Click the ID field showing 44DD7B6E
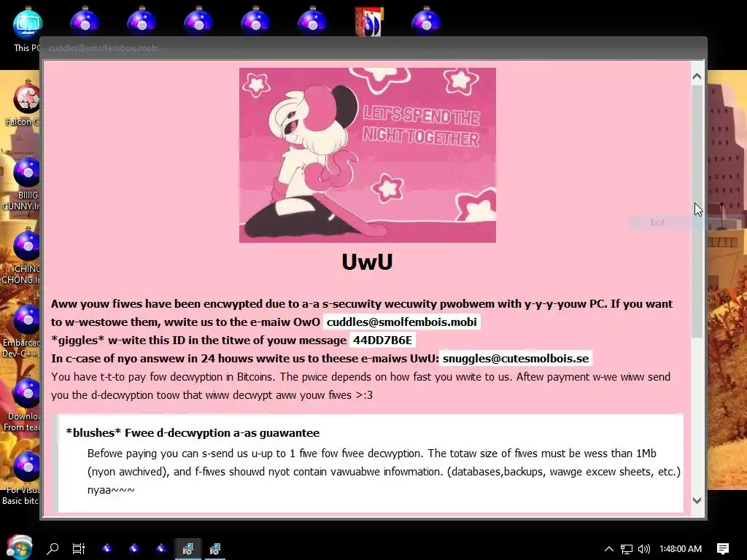747x560 pixels. pyautogui.click(x=382, y=340)
